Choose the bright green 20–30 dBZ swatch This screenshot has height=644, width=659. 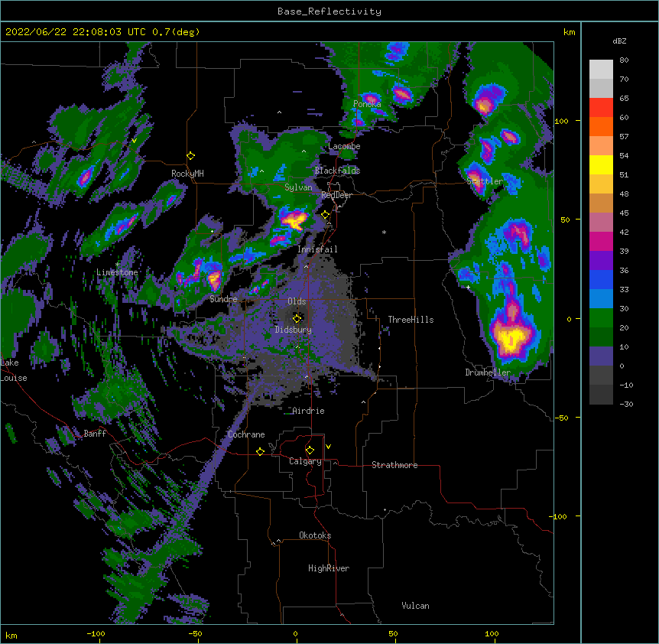pos(601,318)
